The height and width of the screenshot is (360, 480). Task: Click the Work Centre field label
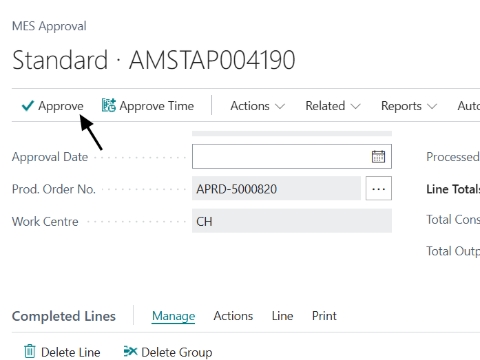tap(45, 221)
